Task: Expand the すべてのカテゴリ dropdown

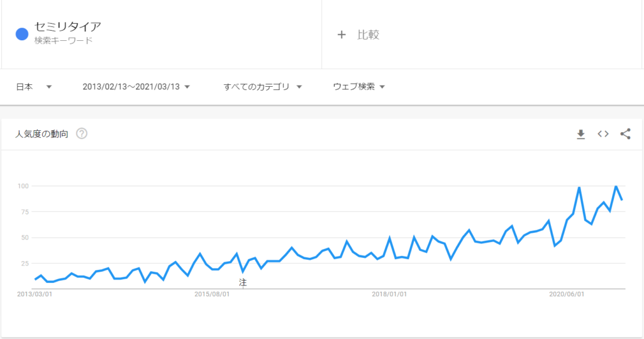Action: coord(262,87)
